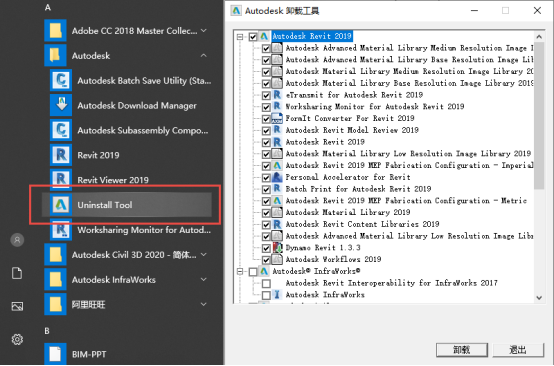Open Worksharing Monitor for Autodesk icon

point(61,230)
